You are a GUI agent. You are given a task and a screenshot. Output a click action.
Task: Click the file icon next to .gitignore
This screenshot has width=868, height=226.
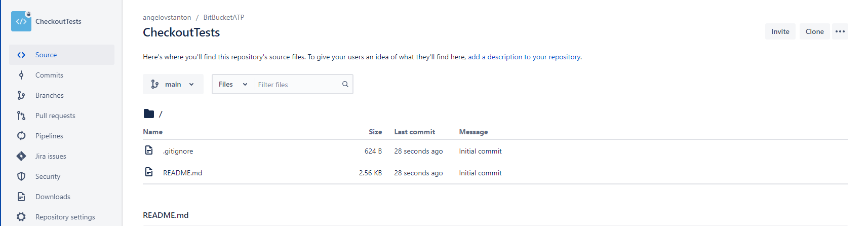[149, 150]
